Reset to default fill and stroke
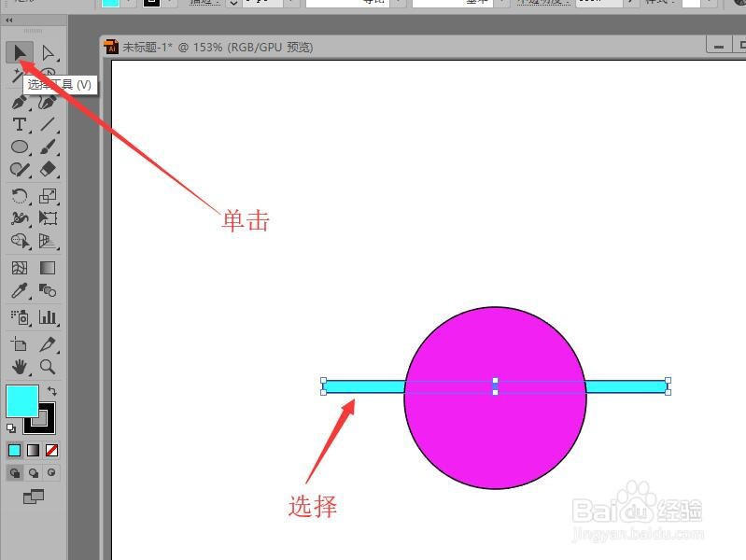Image resolution: width=746 pixels, height=560 pixels. coord(11,428)
